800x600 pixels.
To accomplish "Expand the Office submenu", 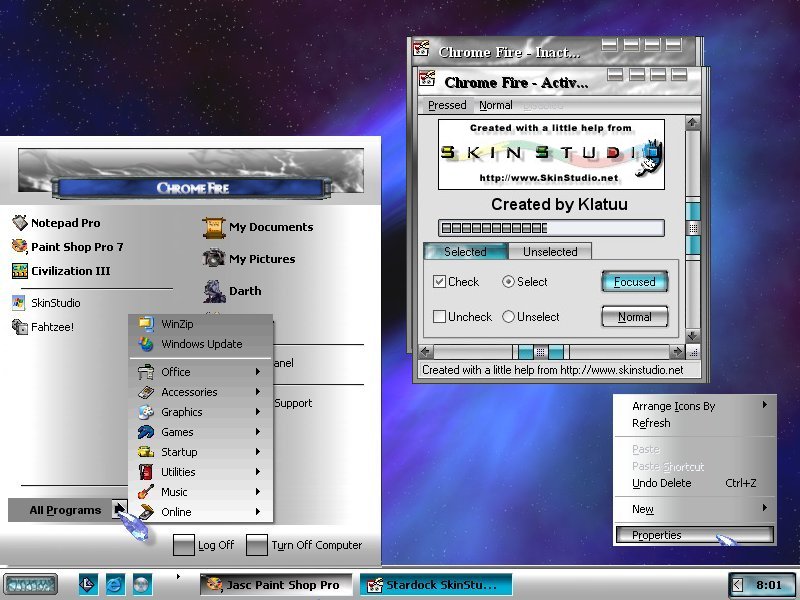I will 201,372.
